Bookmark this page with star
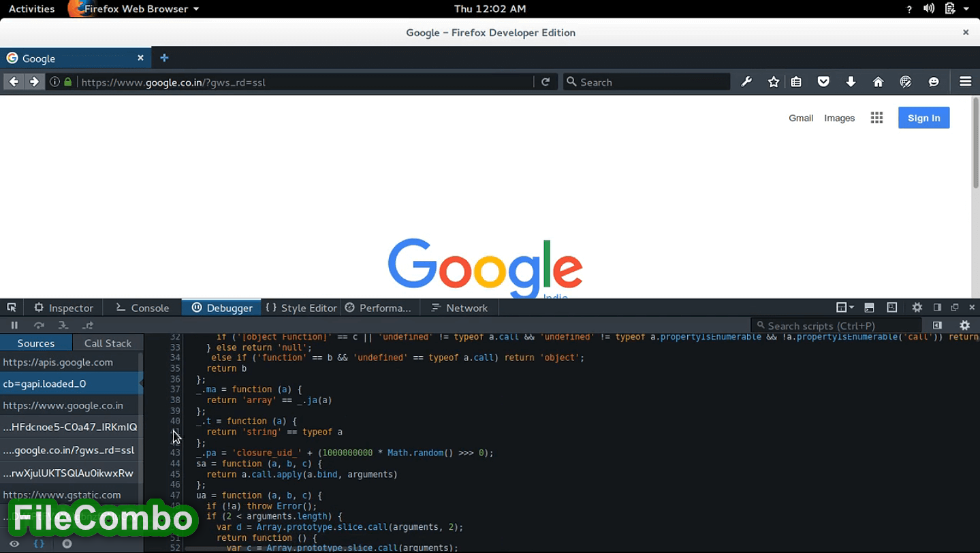 tap(774, 82)
